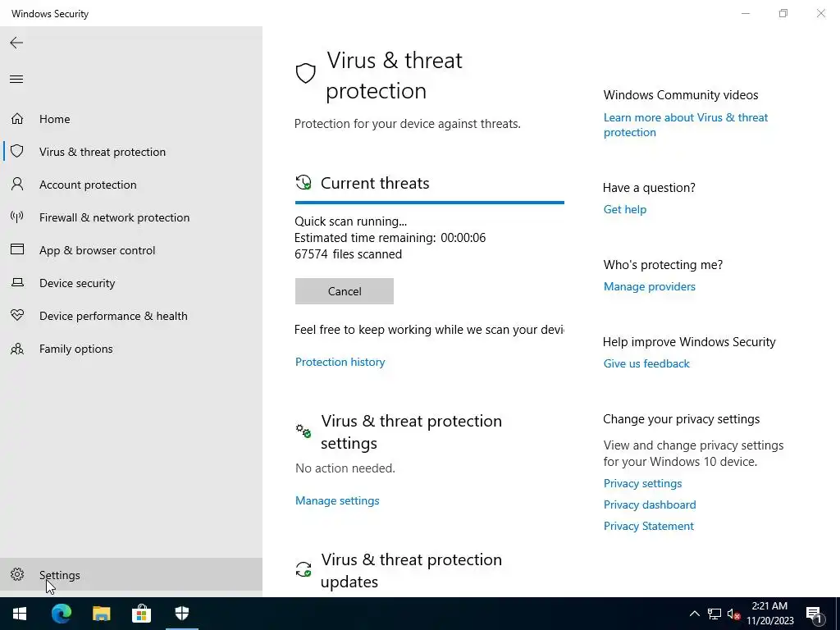
Task: Click the 'Current threats' heading
Action: (x=375, y=183)
